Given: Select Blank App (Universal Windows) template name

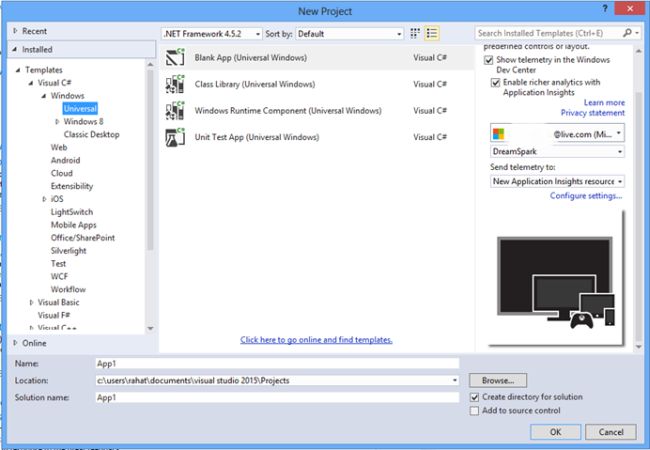Looking at the screenshot, I should (x=251, y=58).
